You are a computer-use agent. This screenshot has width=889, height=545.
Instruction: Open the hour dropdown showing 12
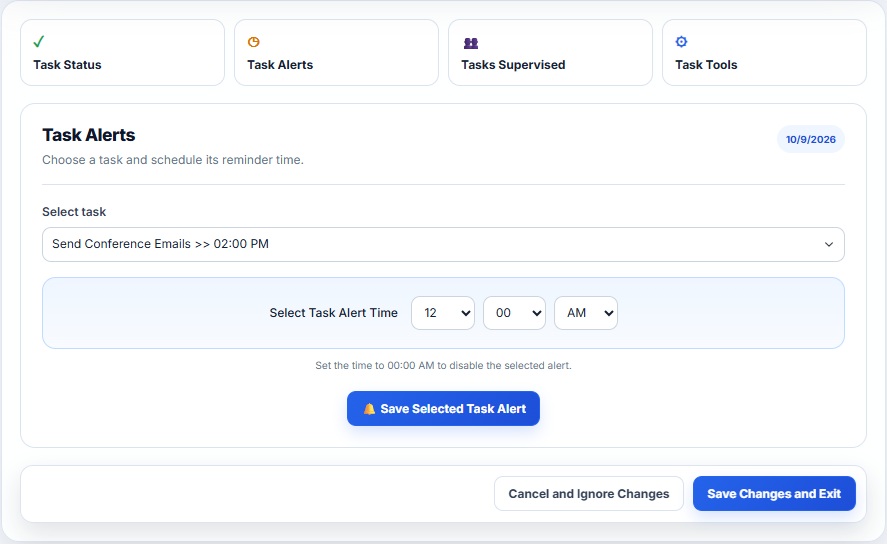coord(443,313)
